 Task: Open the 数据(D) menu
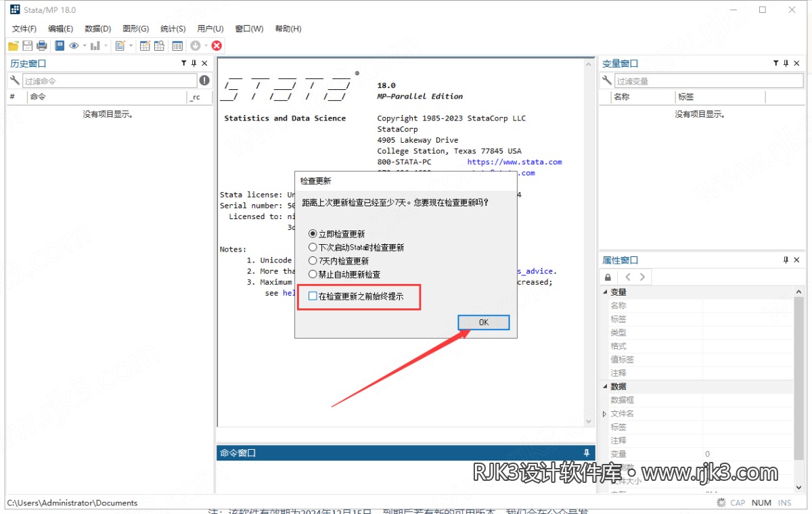tap(97, 28)
